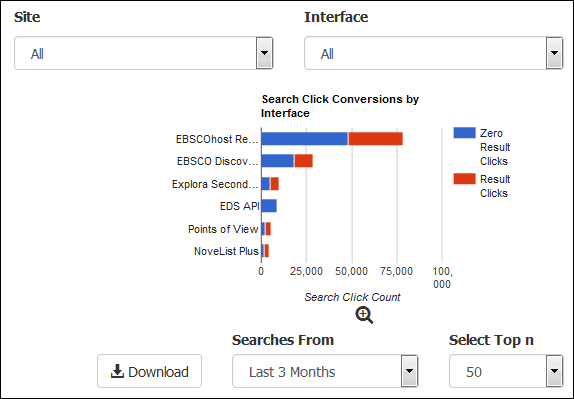Click the blue EBSCOhost bar segment
The height and width of the screenshot is (399, 574).
pyautogui.click(x=305, y=139)
